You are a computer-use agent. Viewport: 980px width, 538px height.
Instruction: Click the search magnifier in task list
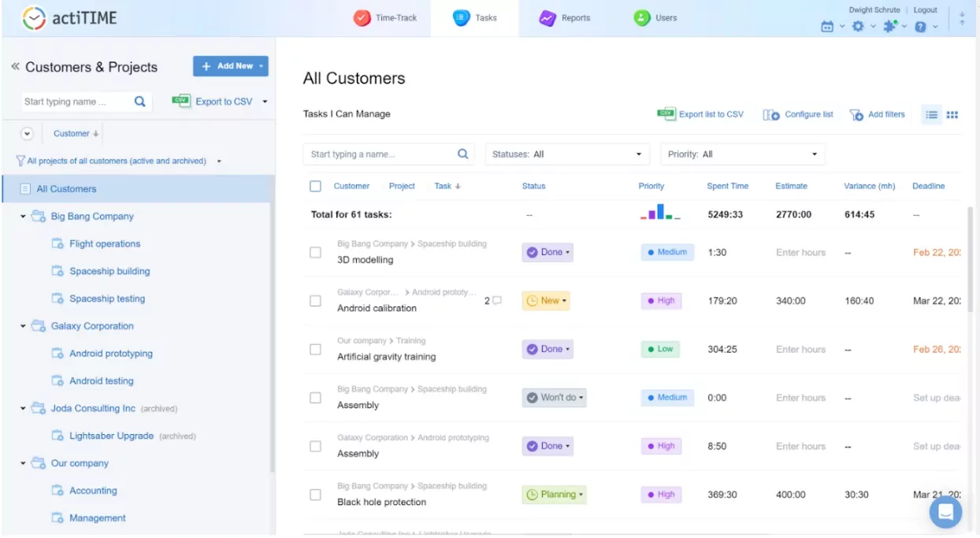click(x=463, y=154)
